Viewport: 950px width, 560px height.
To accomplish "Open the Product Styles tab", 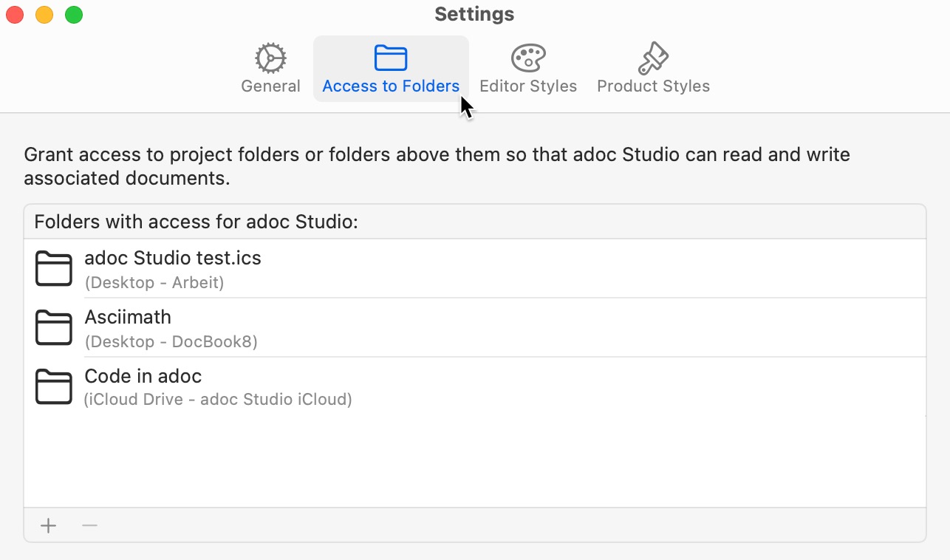I will (x=653, y=69).
